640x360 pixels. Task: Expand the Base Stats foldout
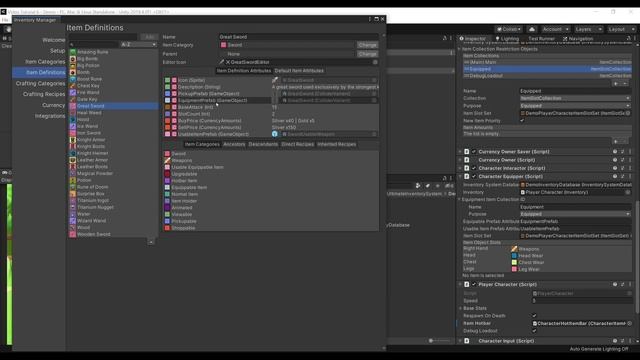(x=460, y=308)
